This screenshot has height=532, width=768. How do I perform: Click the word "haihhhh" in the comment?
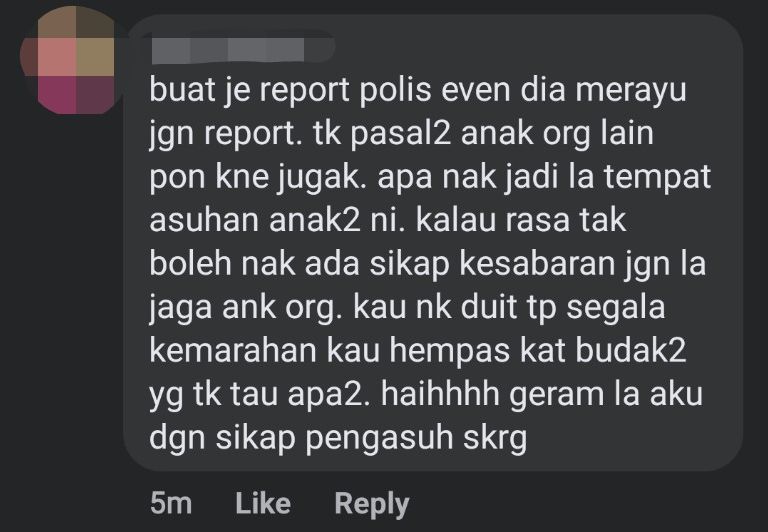click(x=440, y=394)
